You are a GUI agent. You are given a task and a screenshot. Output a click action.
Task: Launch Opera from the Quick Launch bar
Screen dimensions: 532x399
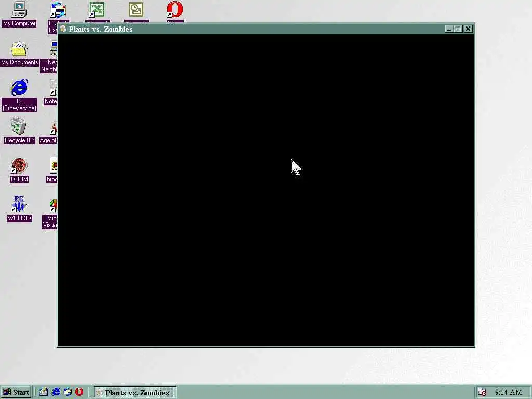coord(79,392)
